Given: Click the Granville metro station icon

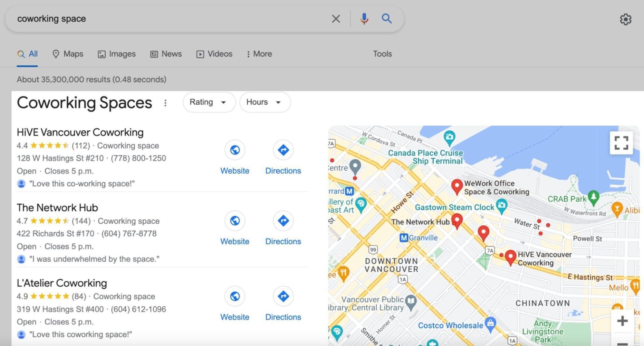Looking at the screenshot, I should [x=404, y=238].
